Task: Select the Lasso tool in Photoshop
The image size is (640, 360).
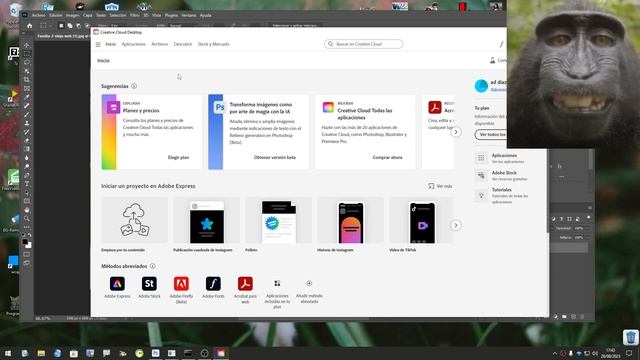Action: 27,62
